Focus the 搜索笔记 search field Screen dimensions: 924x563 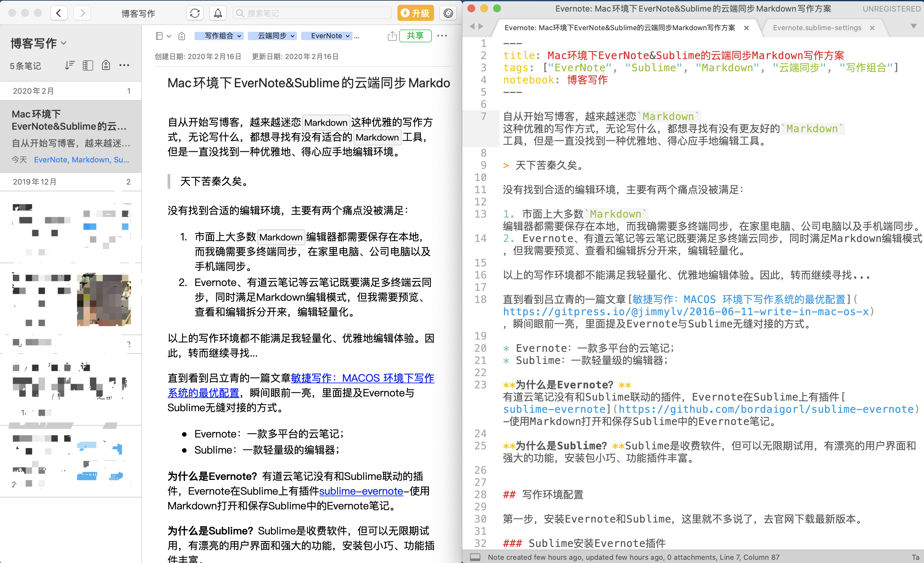pos(312,13)
